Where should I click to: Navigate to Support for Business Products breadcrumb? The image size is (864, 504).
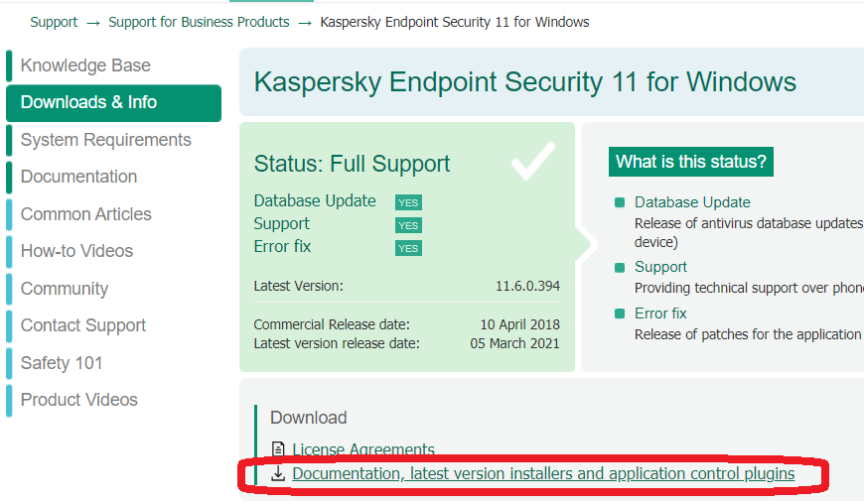[x=199, y=22]
